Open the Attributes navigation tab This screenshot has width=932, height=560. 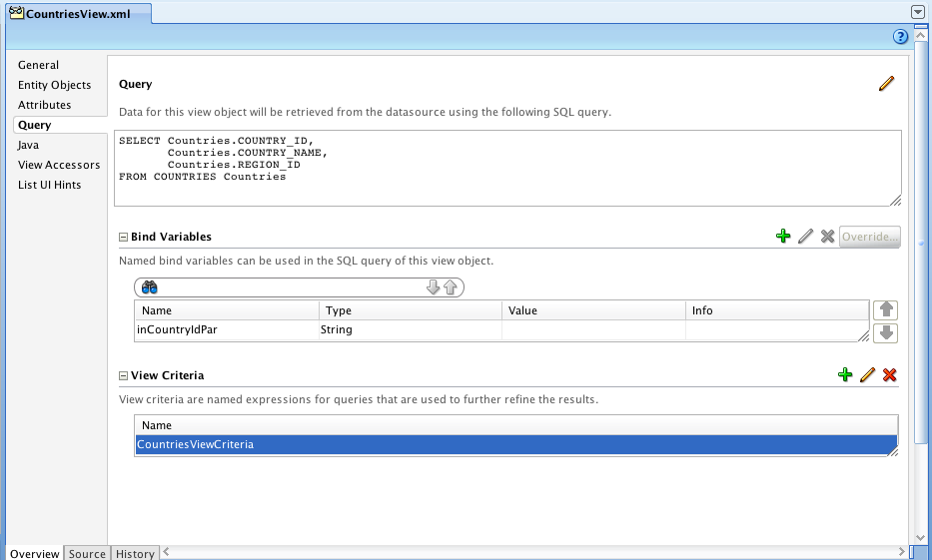pyautogui.click(x=44, y=105)
